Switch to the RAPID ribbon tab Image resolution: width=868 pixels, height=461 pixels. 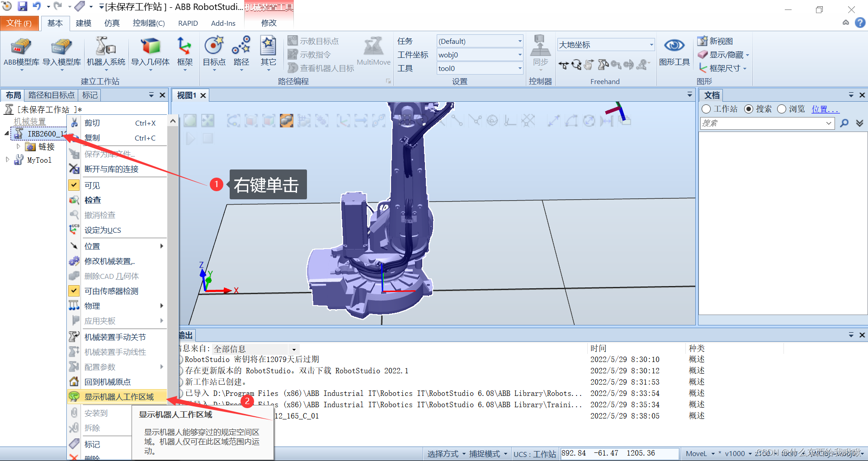188,23
